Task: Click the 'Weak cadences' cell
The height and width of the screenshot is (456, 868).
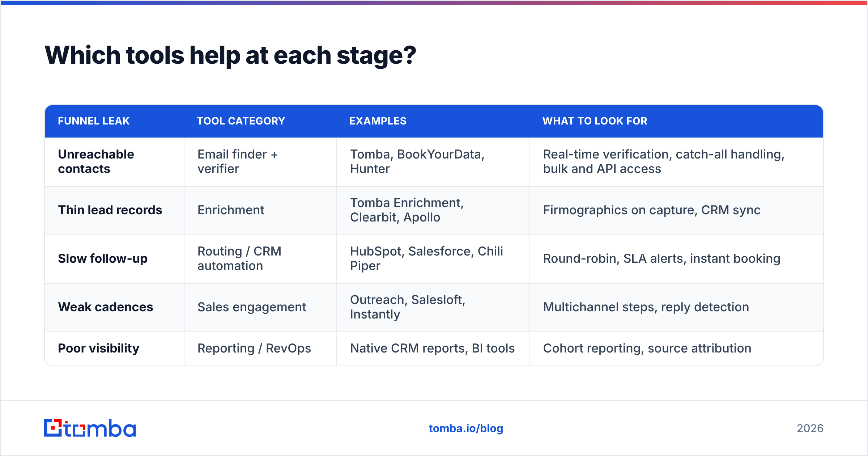Action: click(114, 308)
